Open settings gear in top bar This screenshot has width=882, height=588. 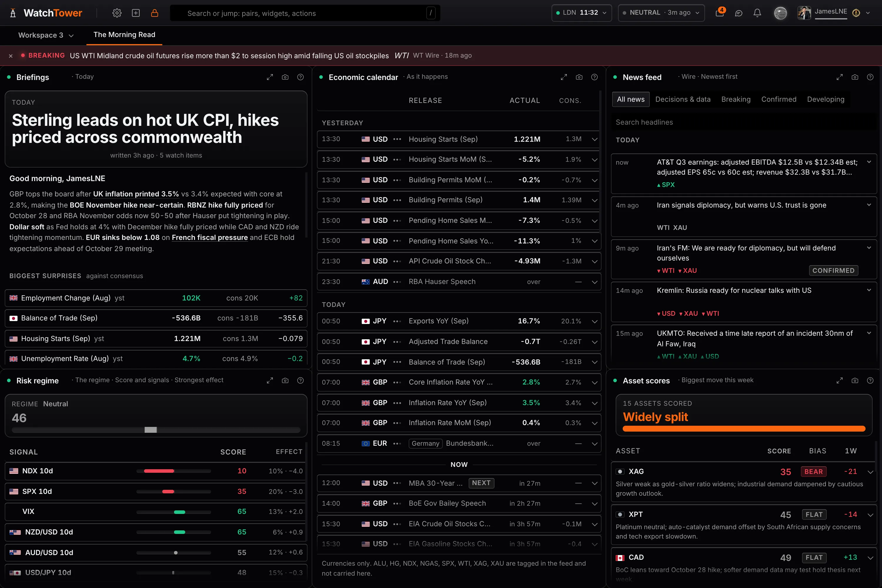(x=117, y=13)
